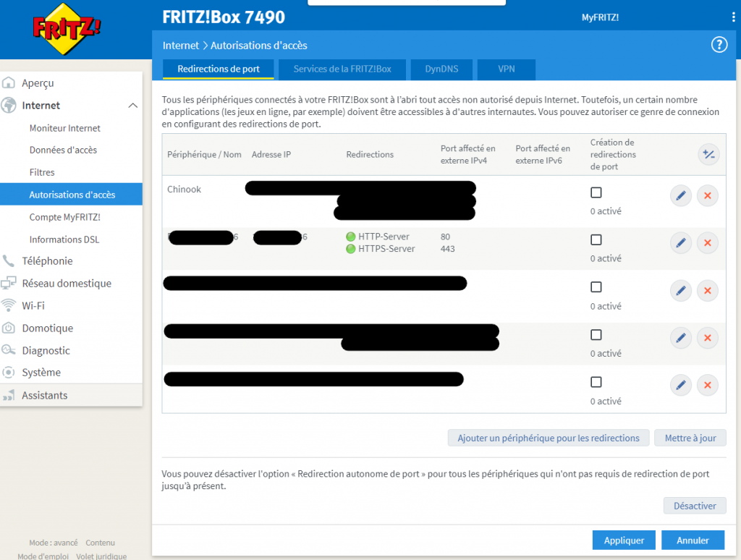
Task: Edit the HTTP-Server redirection row
Action: 680,243
